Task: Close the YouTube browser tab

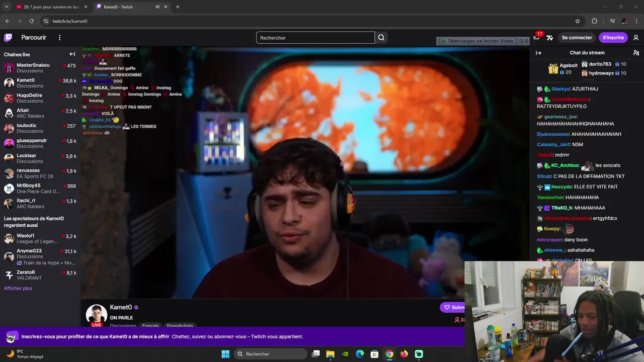Action: pos(86,7)
